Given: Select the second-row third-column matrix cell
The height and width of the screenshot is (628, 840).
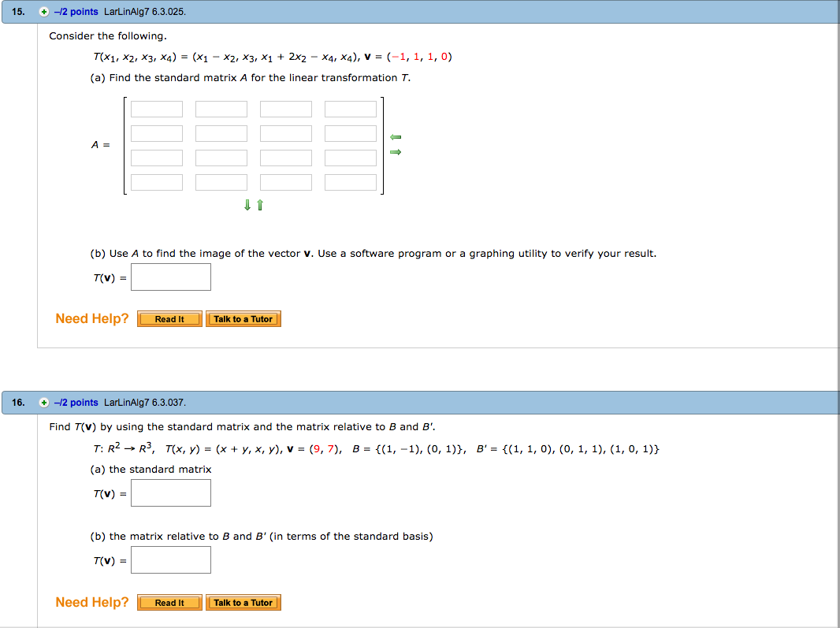Looking at the screenshot, I should (285, 133).
